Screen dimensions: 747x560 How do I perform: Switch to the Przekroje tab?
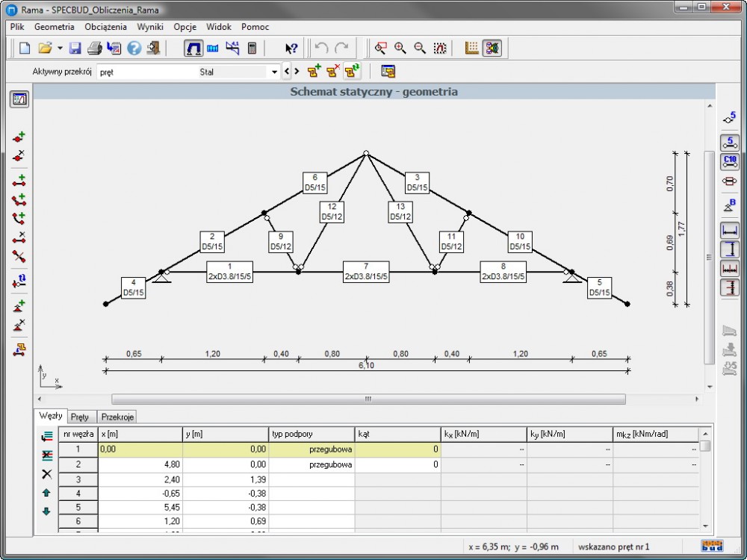point(117,417)
